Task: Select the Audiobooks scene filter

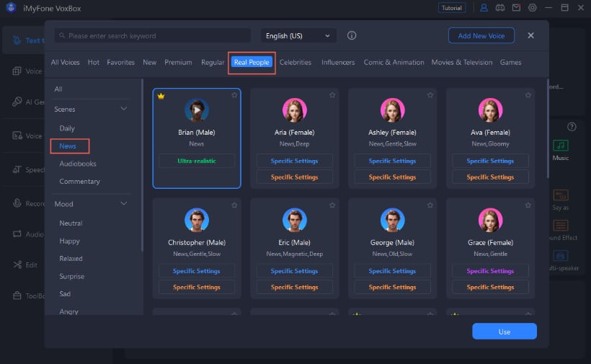Action: point(78,164)
